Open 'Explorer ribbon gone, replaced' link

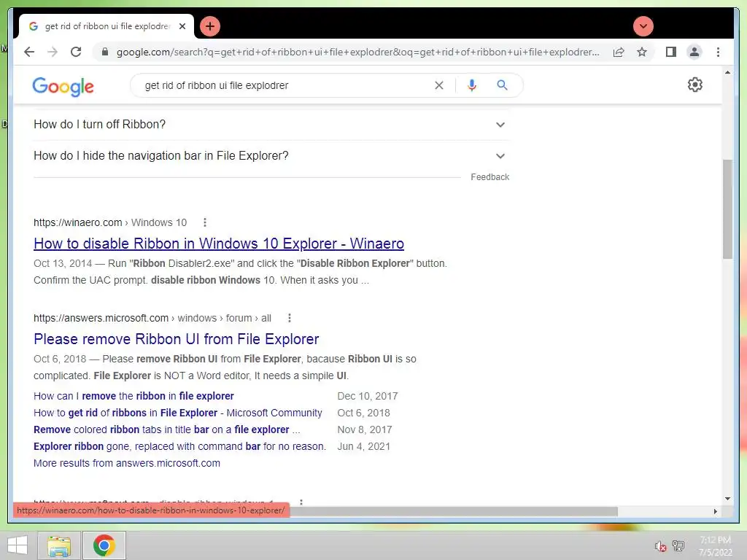click(179, 447)
